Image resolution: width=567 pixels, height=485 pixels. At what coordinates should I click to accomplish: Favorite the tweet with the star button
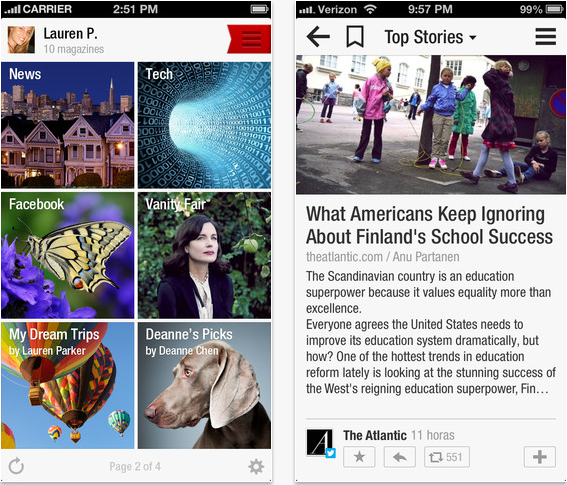tap(359, 457)
